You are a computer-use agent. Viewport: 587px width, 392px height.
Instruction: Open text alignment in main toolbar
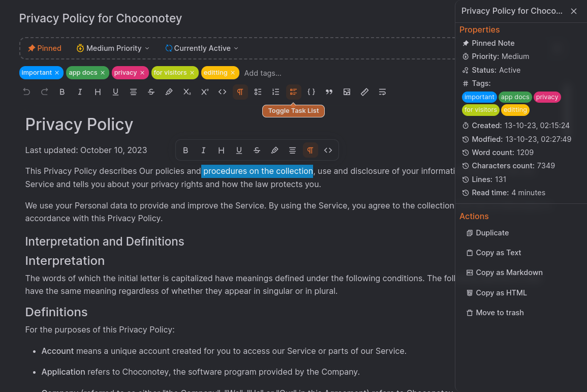pos(133,92)
